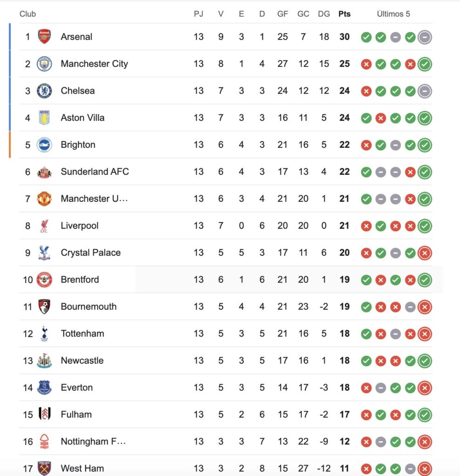Click the Sunderland AFC crest icon

pos(44,172)
